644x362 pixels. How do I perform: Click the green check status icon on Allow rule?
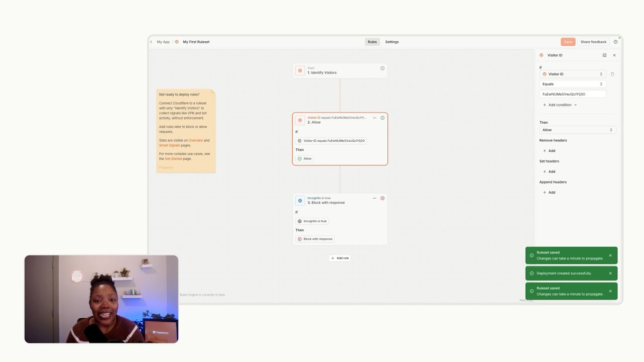point(382,118)
